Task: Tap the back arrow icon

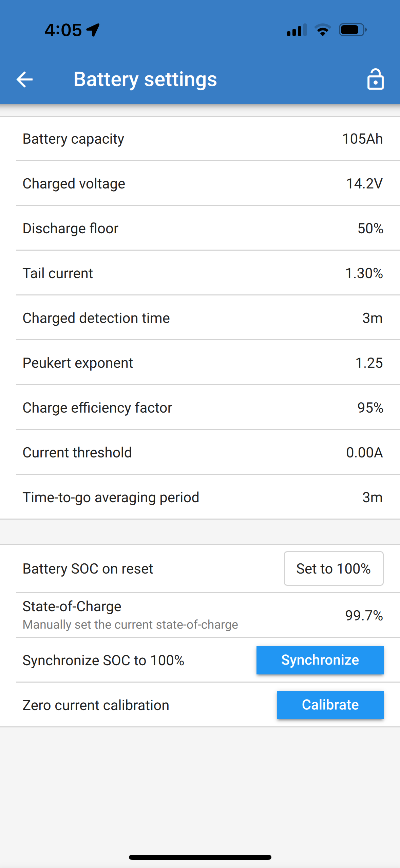Action: point(25,79)
